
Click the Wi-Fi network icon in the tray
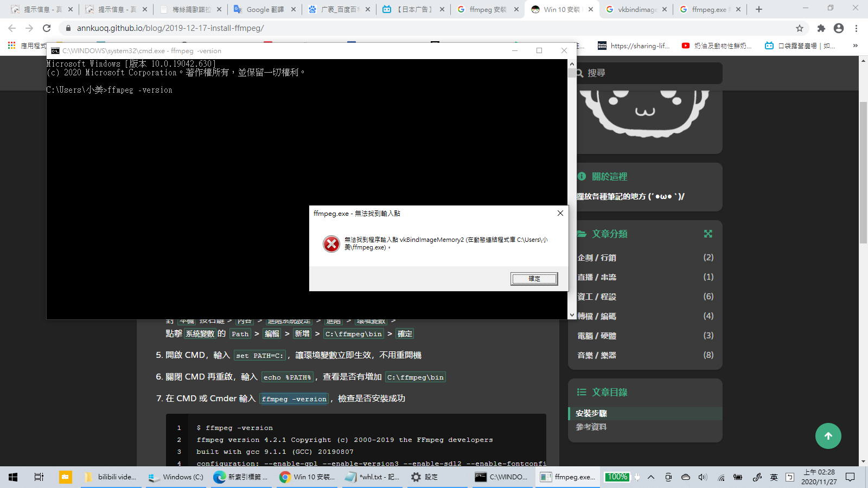click(x=721, y=477)
